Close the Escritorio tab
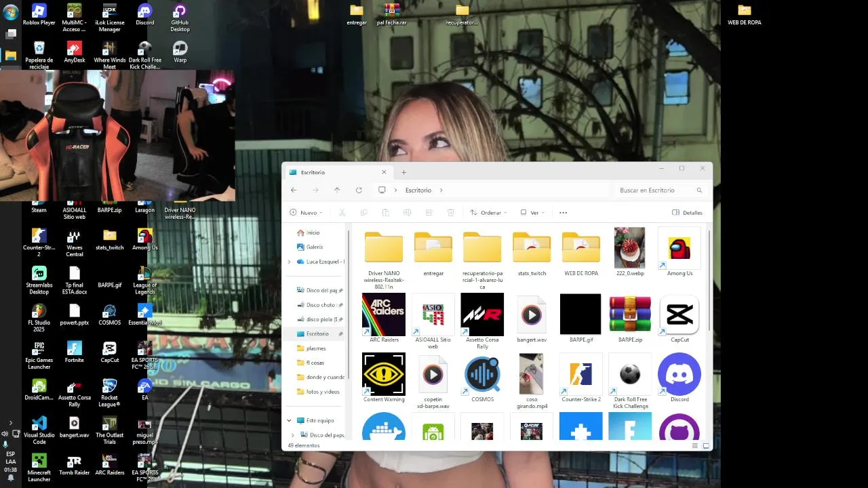 pos(384,172)
